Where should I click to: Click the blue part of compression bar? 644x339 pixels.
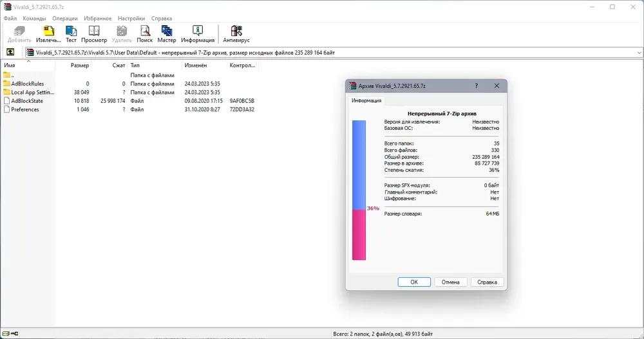[359, 165]
